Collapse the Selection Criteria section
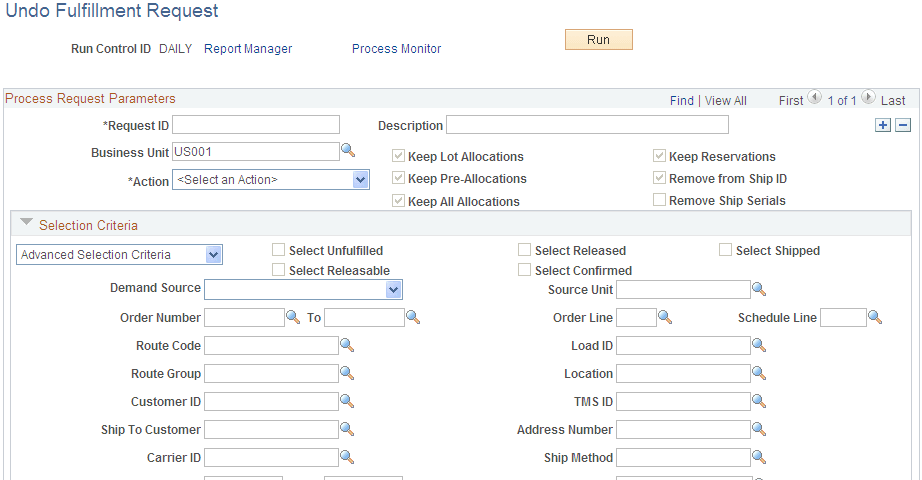922x480 pixels. (x=26, y=222)
